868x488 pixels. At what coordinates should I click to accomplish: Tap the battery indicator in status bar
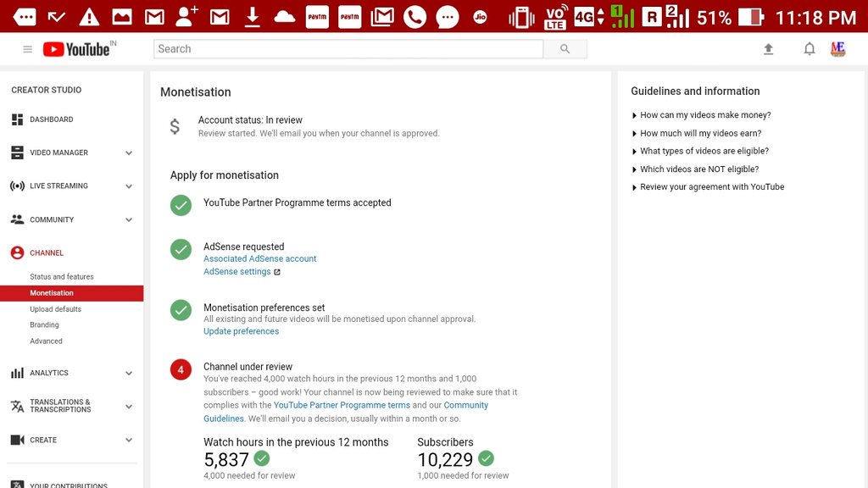751,17
